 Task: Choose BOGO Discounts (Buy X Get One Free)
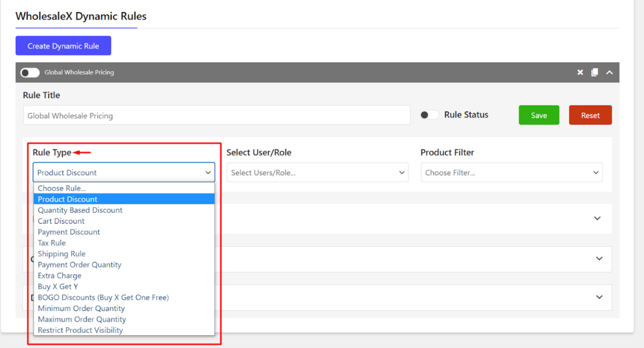[x=103, y=297]
